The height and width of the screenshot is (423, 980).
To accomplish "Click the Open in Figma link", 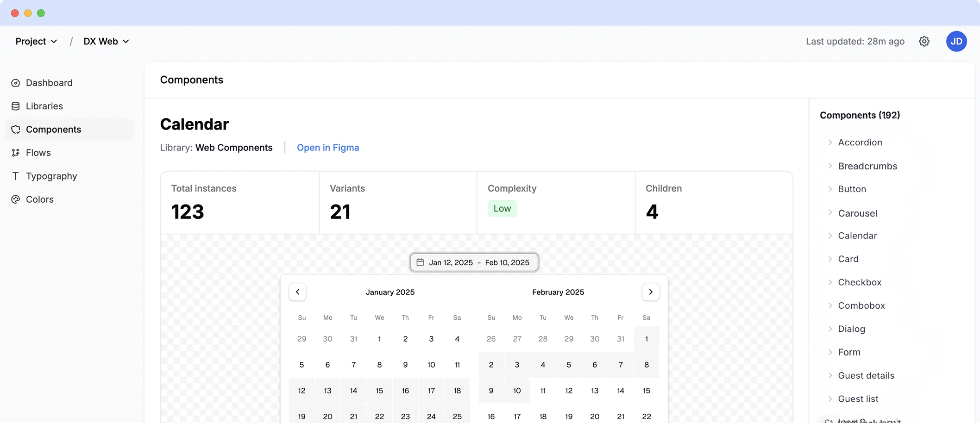I will coord(328,148).
